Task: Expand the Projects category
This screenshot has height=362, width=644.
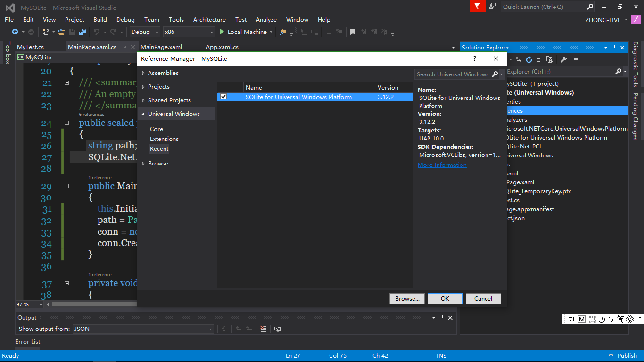Action: coord(143,87)
